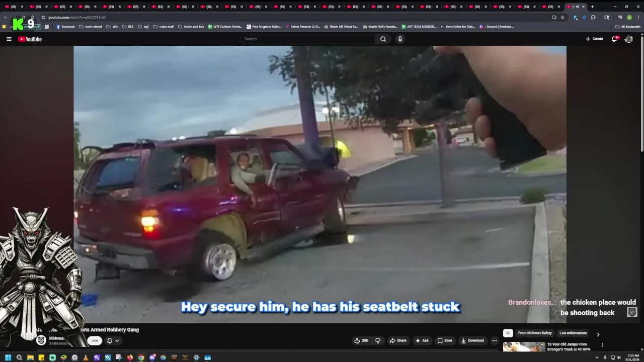The image size is (644, 362).
Task: Open the Discord bookmark
Action: coord(497,27)
